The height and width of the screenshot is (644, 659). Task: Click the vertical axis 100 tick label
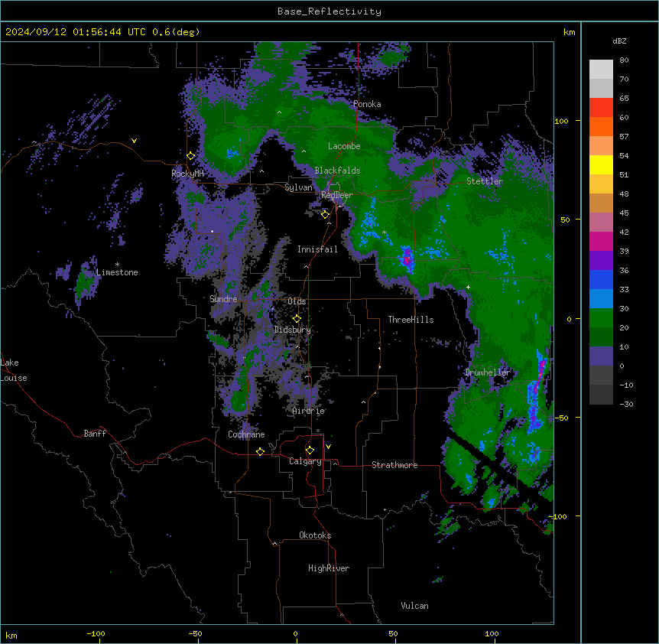561,121
